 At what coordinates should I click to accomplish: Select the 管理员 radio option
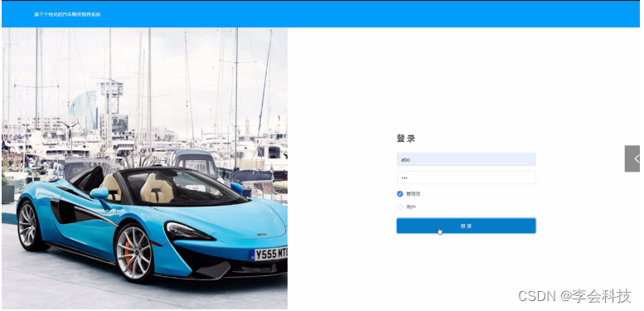(x=400, y=194)
